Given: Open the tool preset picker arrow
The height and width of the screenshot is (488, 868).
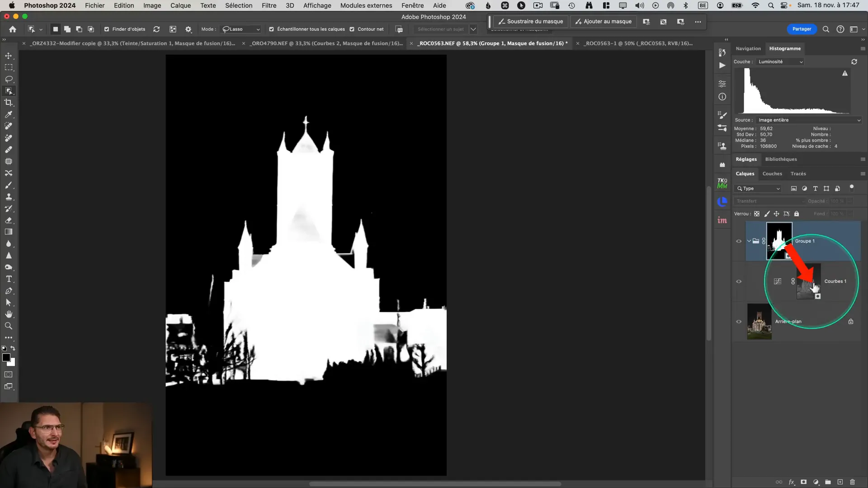Looking at the screenshot, I should click(x=41, y=29).
